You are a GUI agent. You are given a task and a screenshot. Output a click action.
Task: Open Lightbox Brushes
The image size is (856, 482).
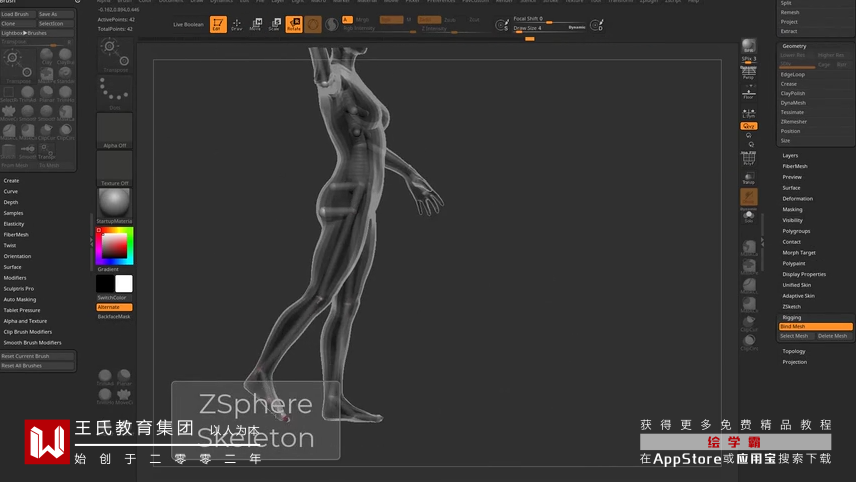(x=37, y=33)
